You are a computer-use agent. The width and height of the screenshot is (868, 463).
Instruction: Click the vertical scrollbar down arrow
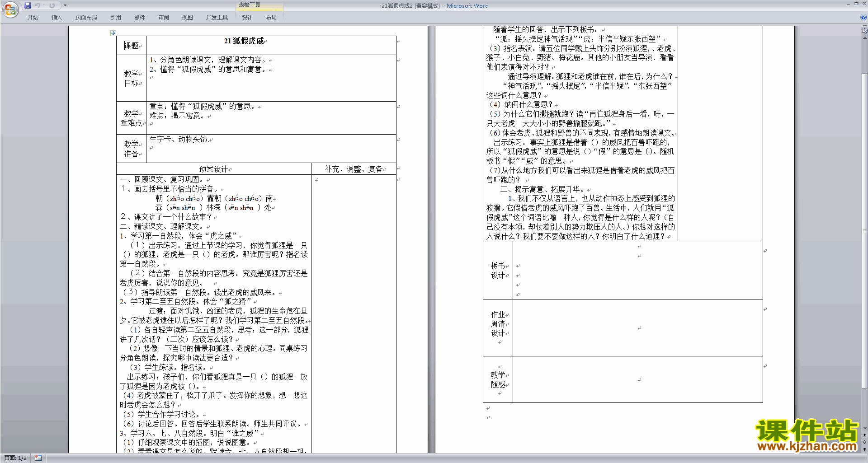pos(864,428)
